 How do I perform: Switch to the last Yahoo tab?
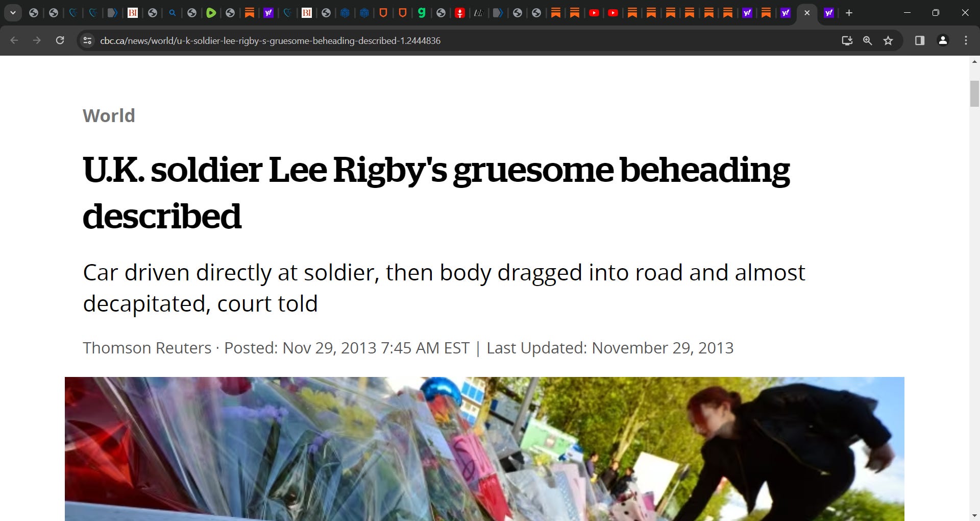tap(829, 13)
